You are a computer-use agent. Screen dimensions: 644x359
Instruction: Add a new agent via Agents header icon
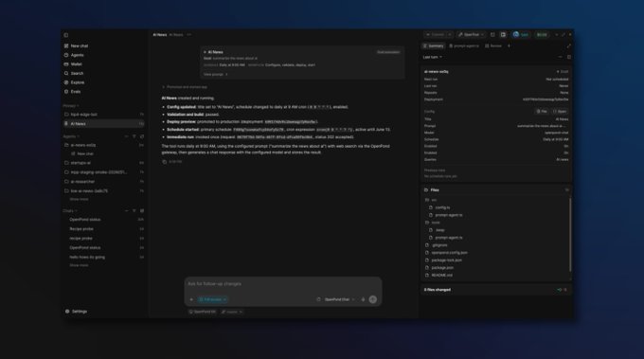[x=142, y=136]
